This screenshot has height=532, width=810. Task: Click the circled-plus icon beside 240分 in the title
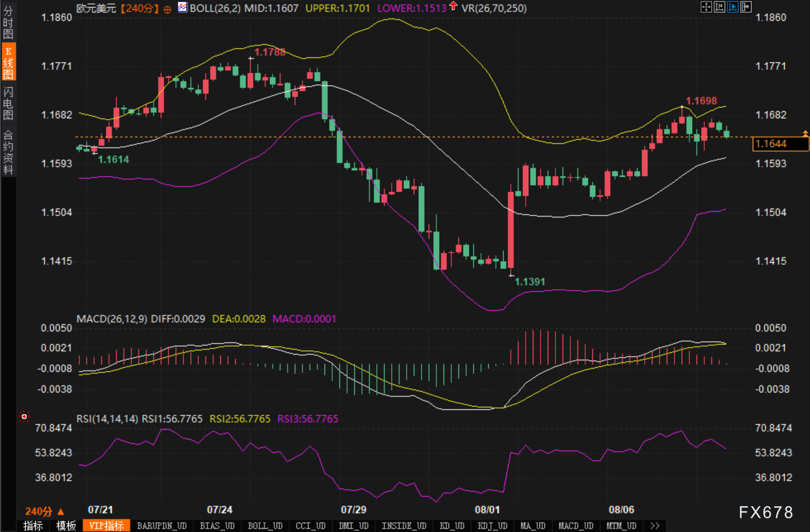point(167,9)
